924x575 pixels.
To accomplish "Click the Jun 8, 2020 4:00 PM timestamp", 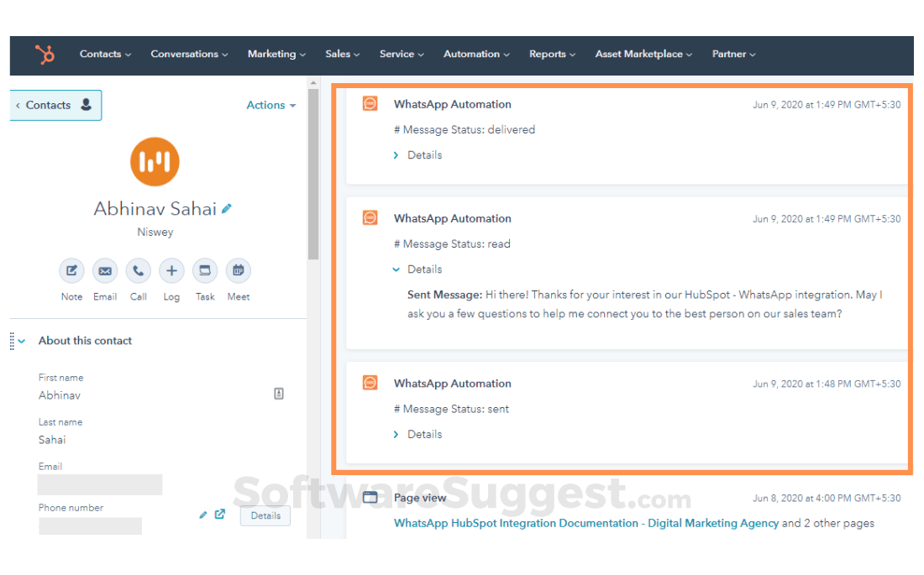I will (827, 499).
